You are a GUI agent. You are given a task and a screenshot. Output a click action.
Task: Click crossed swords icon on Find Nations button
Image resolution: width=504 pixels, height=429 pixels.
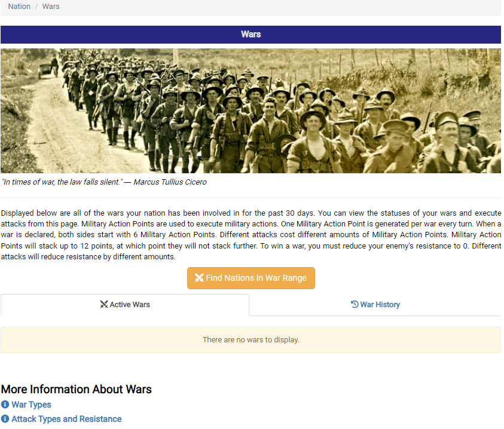pyautogui.click(x=199, y=278)
